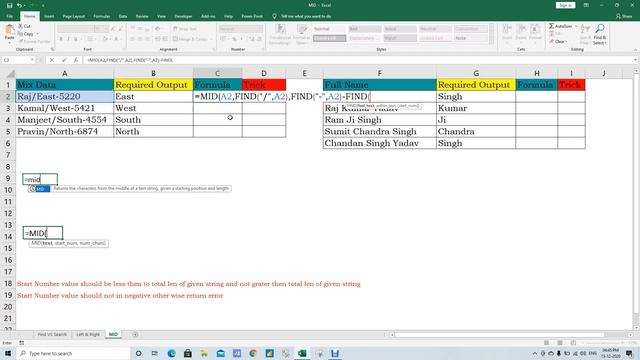The height and width of the screenshot is (360, 640).
Task: Open the File tab
Action: click(x=9, y=16)
